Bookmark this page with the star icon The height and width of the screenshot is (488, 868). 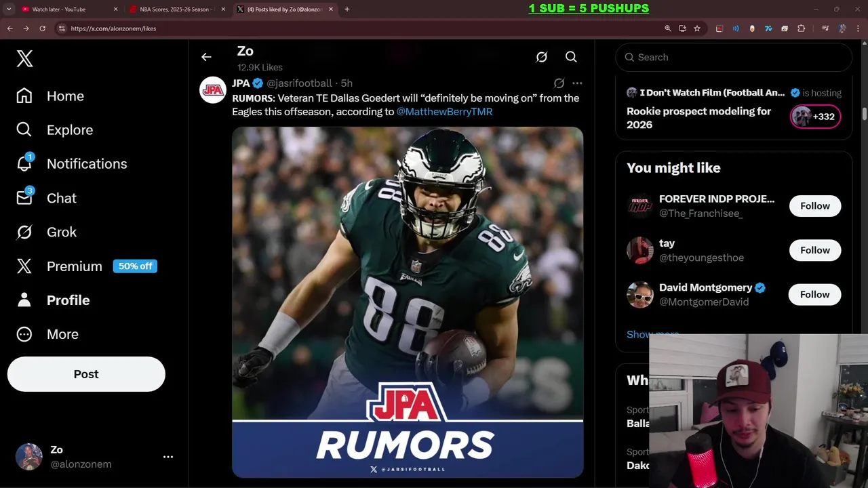click(x=697, y=28)
